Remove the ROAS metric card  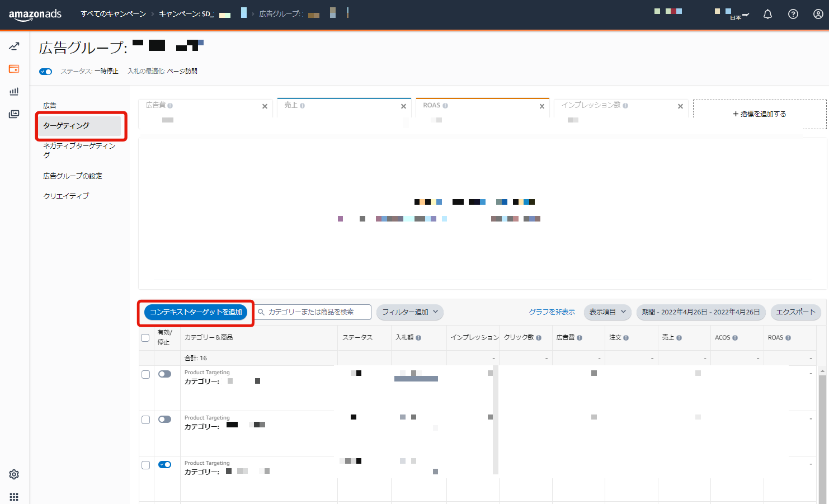[x=541, y=106]
